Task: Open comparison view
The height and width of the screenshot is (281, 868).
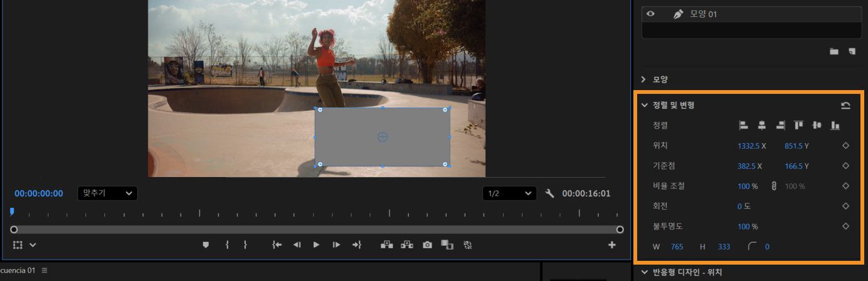Action: click(x=447, y=244)
